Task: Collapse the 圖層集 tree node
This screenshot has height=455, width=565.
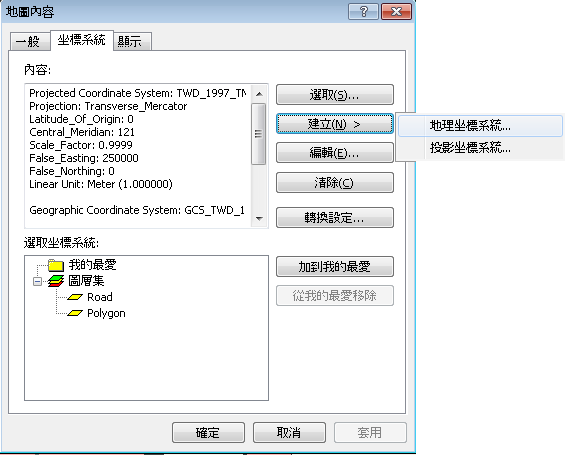Action: coord(37,281)
